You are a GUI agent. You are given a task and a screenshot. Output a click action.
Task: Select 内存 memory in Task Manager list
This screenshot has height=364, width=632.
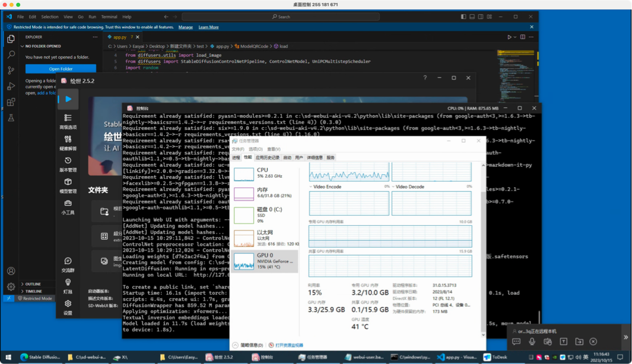(265, 193)
